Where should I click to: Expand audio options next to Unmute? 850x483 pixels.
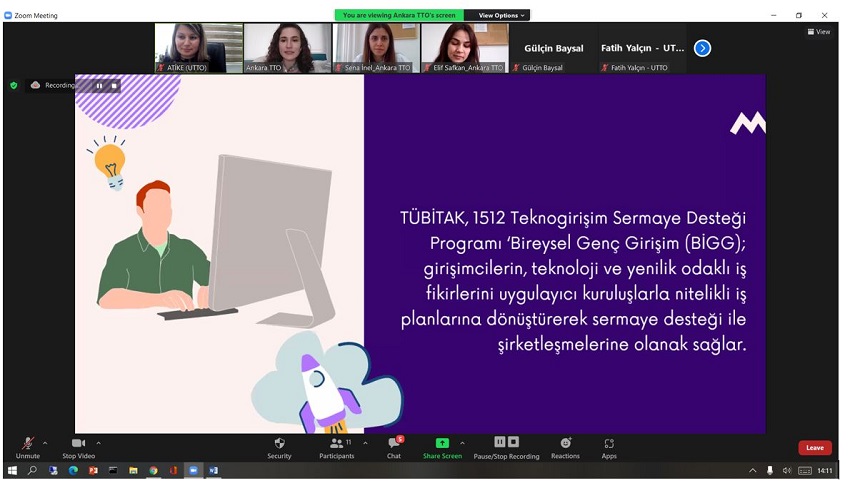pos(45,443)
